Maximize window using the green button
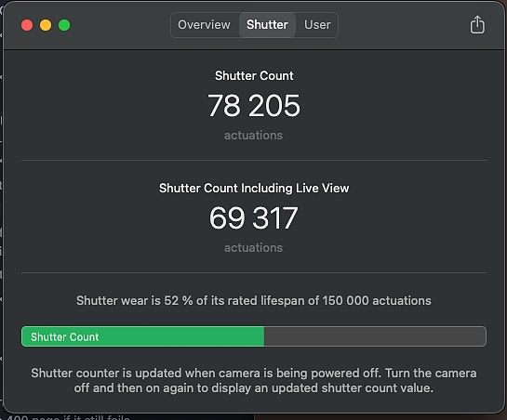The width and height of the screenshot is (507, 420). 64,25
